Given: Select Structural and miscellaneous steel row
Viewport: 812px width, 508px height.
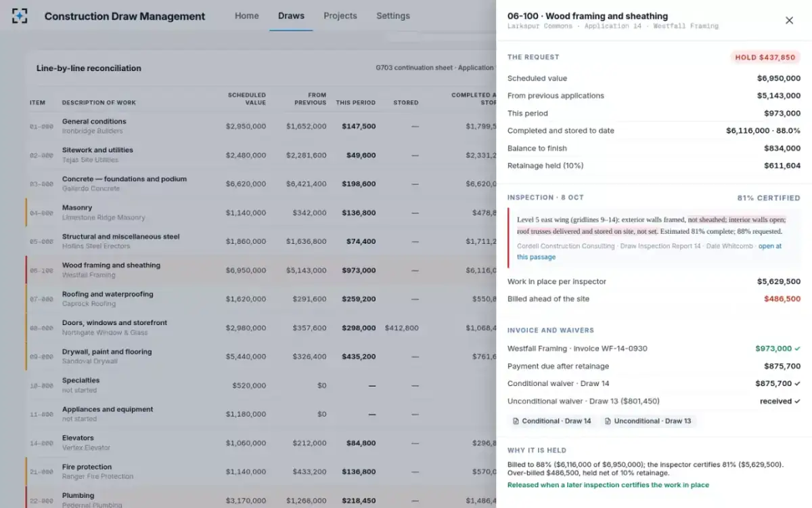Looking at the screenshot, I should [x=261, y=241].
